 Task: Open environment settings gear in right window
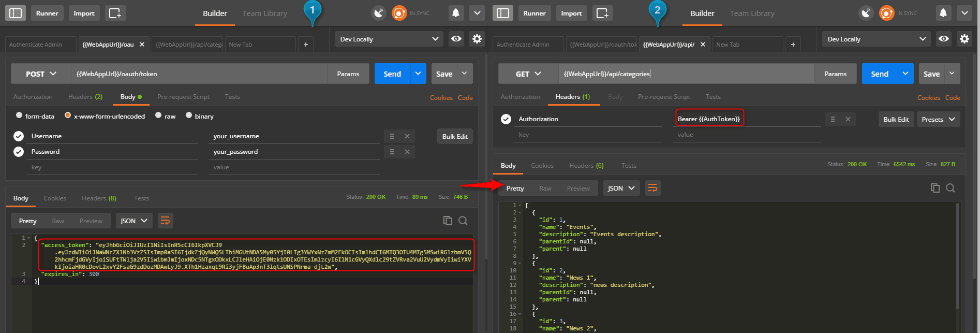(964, 39)
